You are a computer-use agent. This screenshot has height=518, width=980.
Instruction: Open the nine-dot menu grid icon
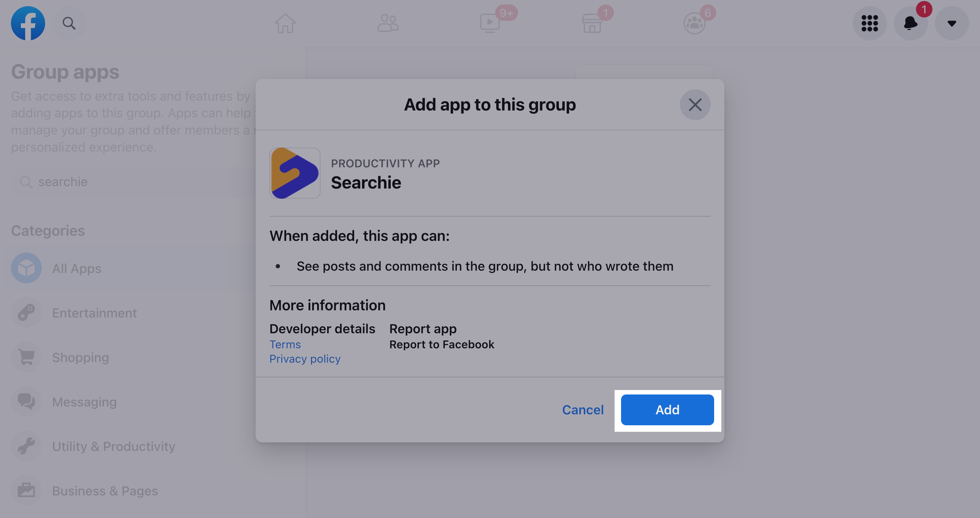point(870,23)
